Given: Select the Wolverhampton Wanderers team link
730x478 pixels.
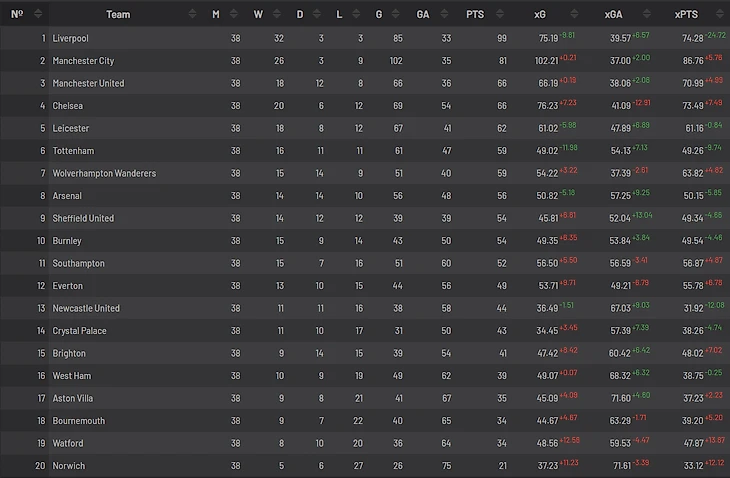Looking at the screenshot, I should [104, 173].
